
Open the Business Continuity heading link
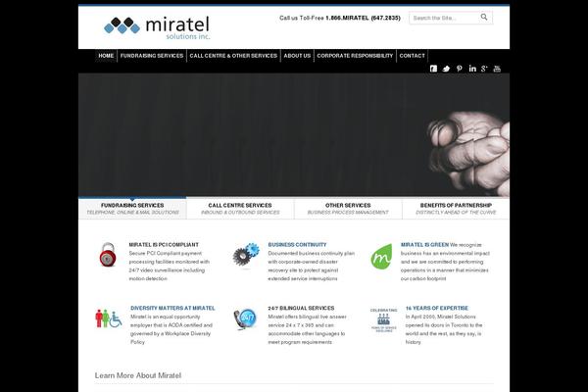[x=297, y=245]
